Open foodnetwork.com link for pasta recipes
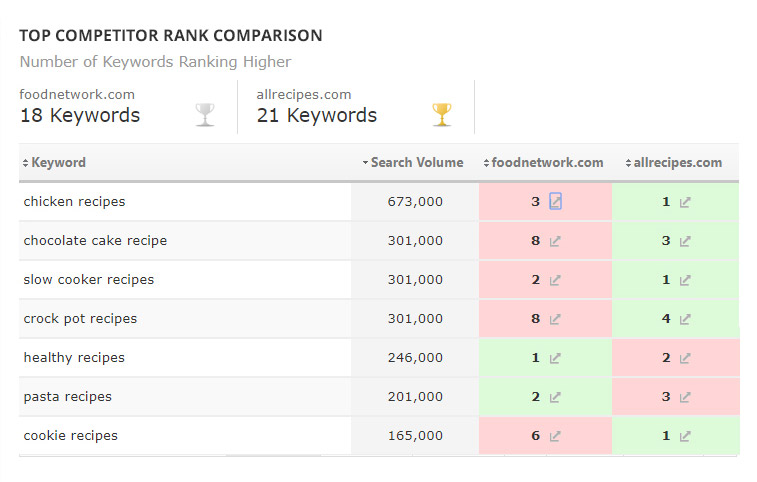757x482 pixels. coord(556,397)
